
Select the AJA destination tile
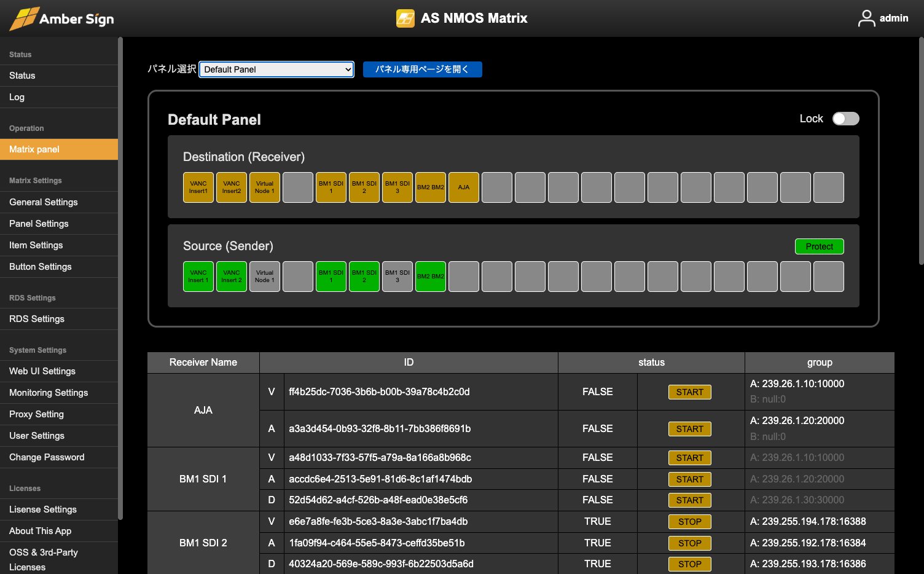(x=464, y=187)
